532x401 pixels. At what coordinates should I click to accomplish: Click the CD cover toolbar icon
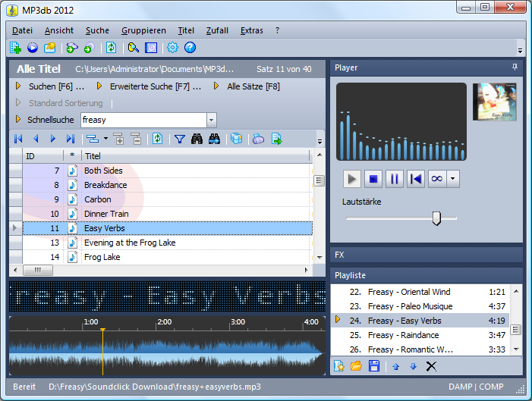pyautogui.click(x=151, y=48)
